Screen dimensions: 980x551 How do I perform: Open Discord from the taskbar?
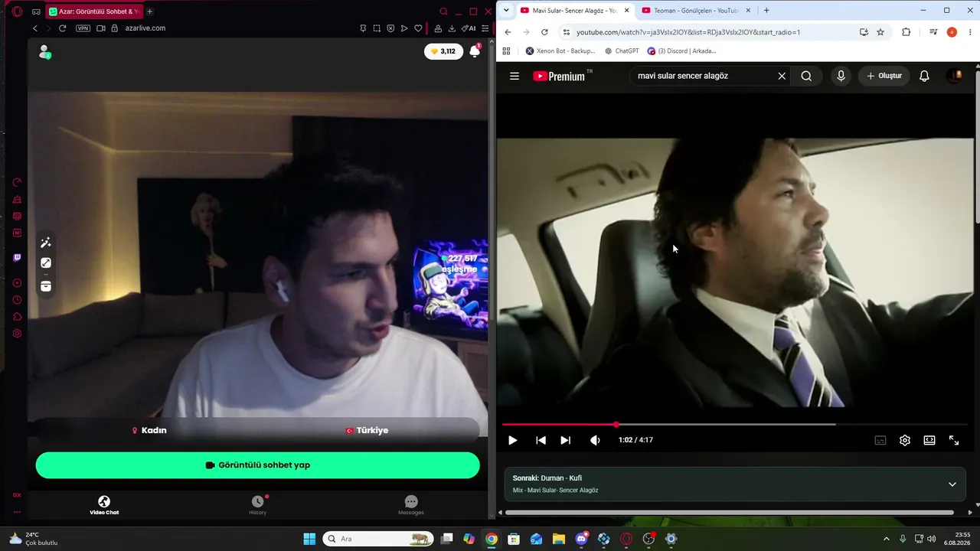(x=582, y=539)
